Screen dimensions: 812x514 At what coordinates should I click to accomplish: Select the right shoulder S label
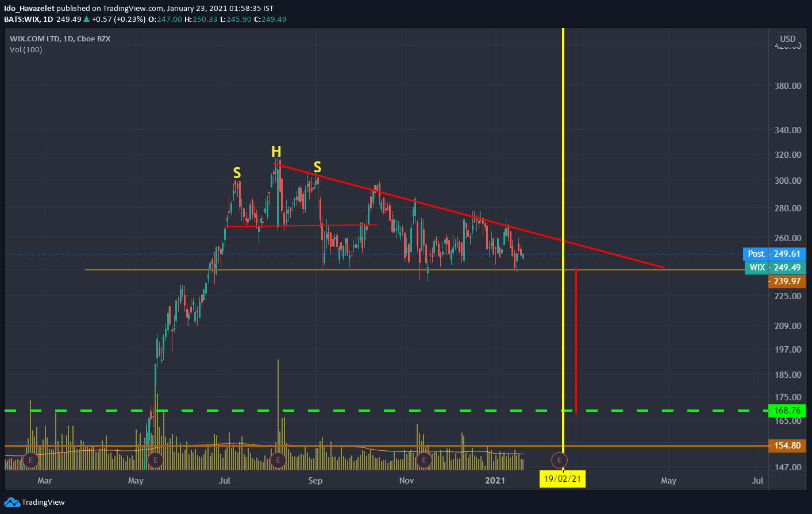point(317,167)
